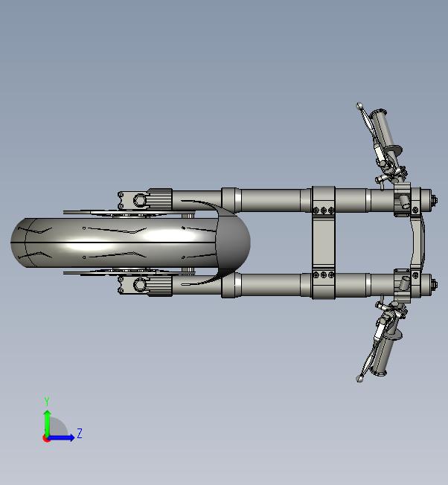
Task: Click the 'Y' axis label
Action: coord(47,401)
